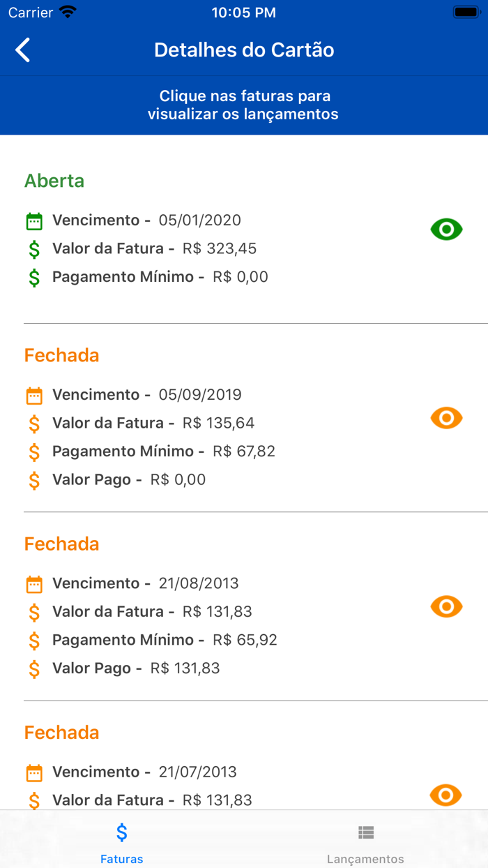Toggle the eye icon on the 05/09/2019 invoice
488x868 pixels.
(446, 418)
